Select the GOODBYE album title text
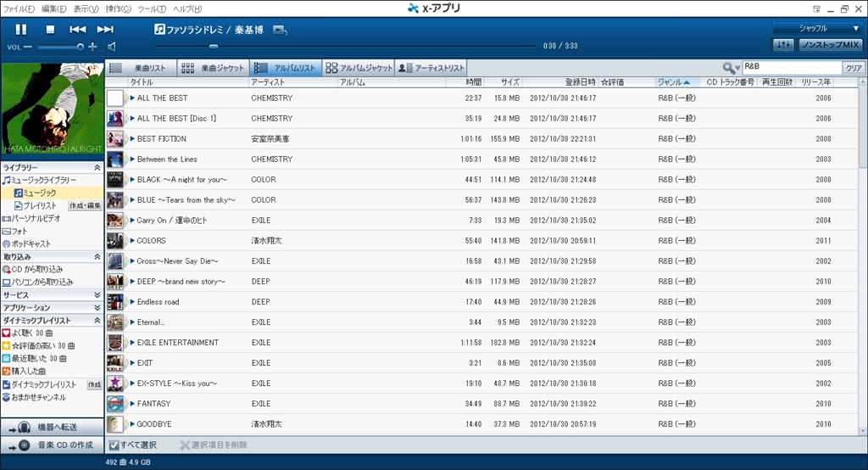The height and width of the screenshot is (470, 868). [154, 424]
